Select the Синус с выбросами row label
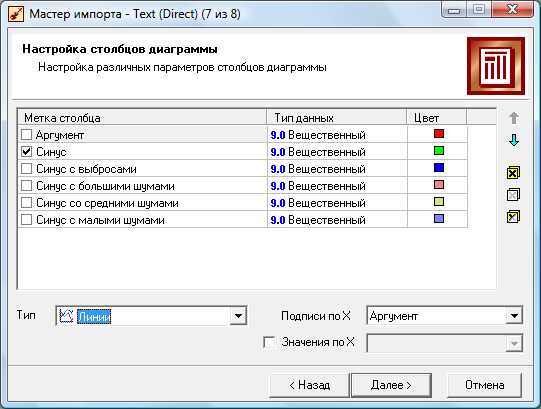 [x=86, y=169]
